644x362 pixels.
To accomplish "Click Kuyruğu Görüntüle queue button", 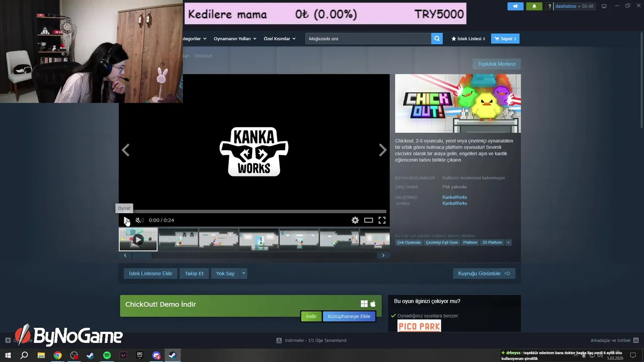I will coord(484,274).
